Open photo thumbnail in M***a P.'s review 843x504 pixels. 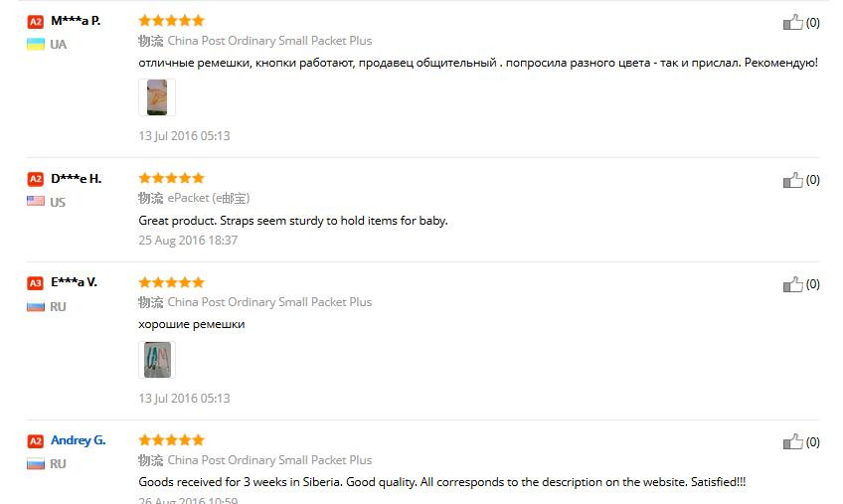157,97
